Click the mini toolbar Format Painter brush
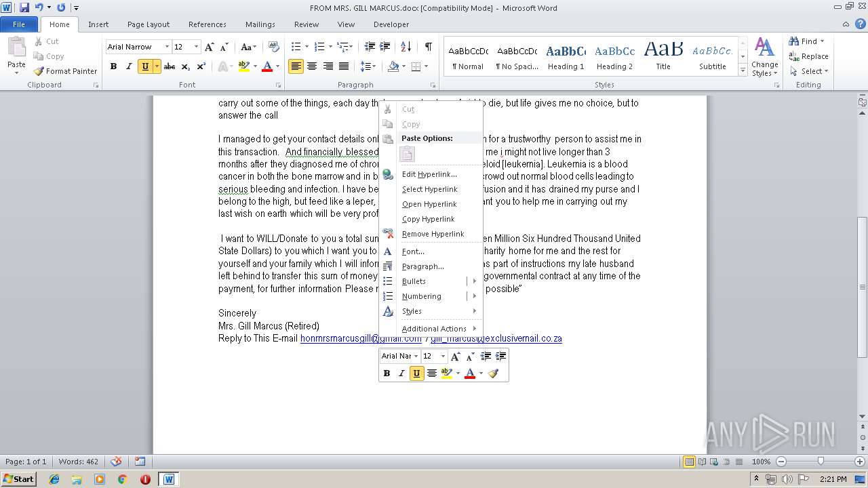 493,373
